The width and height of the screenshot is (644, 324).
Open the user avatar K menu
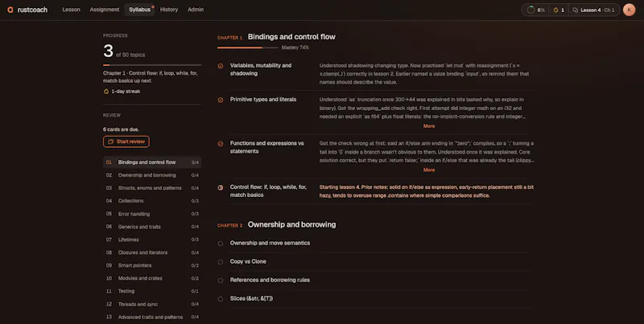pyautogui.click(x=629, y=10)
